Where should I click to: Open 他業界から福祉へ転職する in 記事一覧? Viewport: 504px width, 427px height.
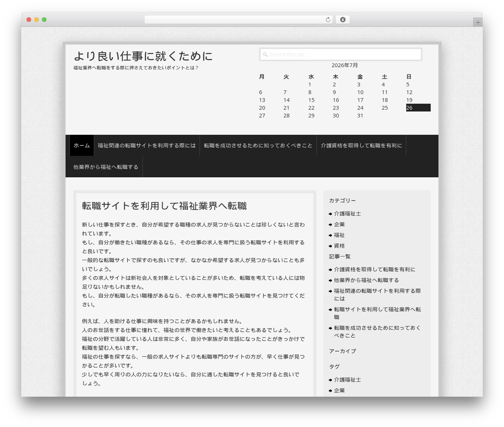point(367,280)
